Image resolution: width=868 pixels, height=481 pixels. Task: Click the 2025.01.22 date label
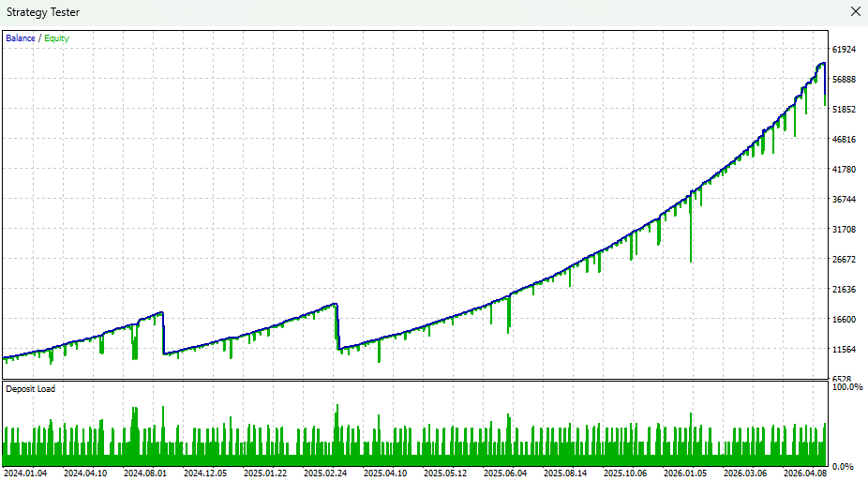click(x=265, y=473)
